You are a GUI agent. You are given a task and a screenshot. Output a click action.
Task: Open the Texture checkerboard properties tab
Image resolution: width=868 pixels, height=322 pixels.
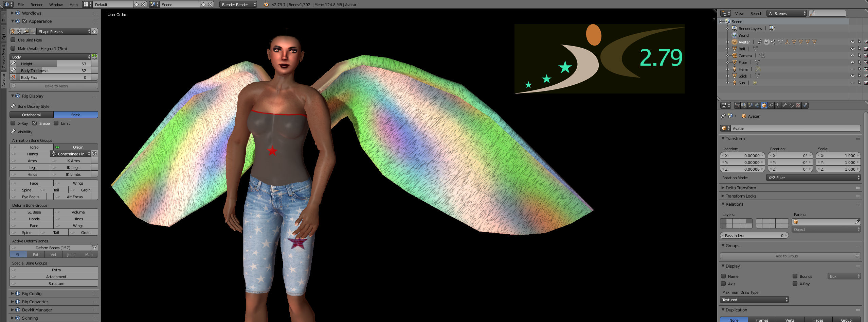click(x=798, y=105)
